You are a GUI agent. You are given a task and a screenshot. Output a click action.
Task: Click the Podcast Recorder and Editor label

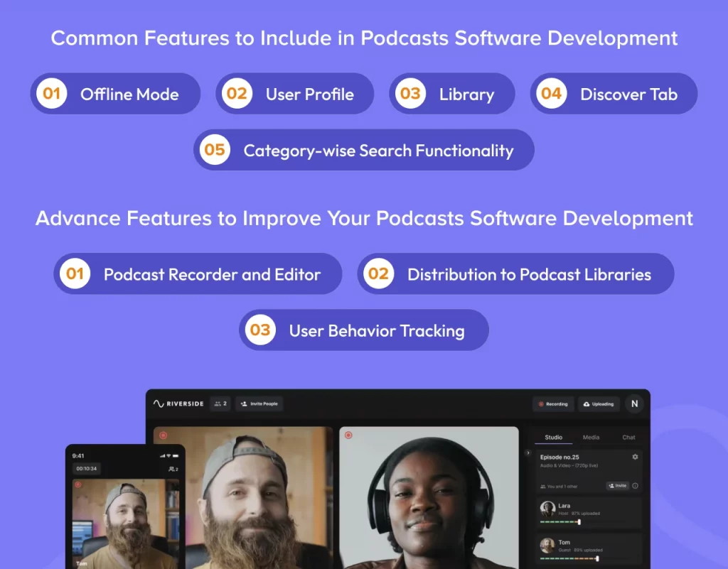coord(212,274)
